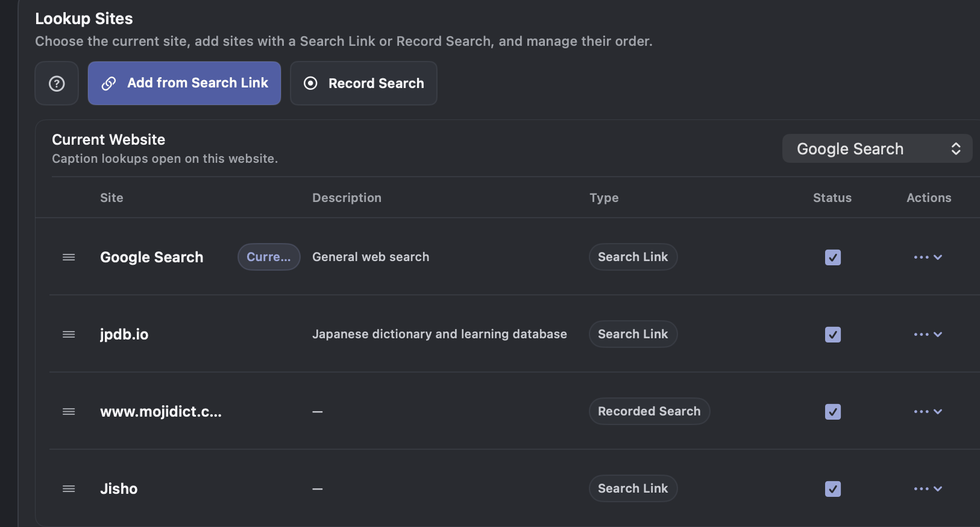Open actions menu for jpdb.io row
This screenshot has width=980, height=527.
click(x=928, y=335)
